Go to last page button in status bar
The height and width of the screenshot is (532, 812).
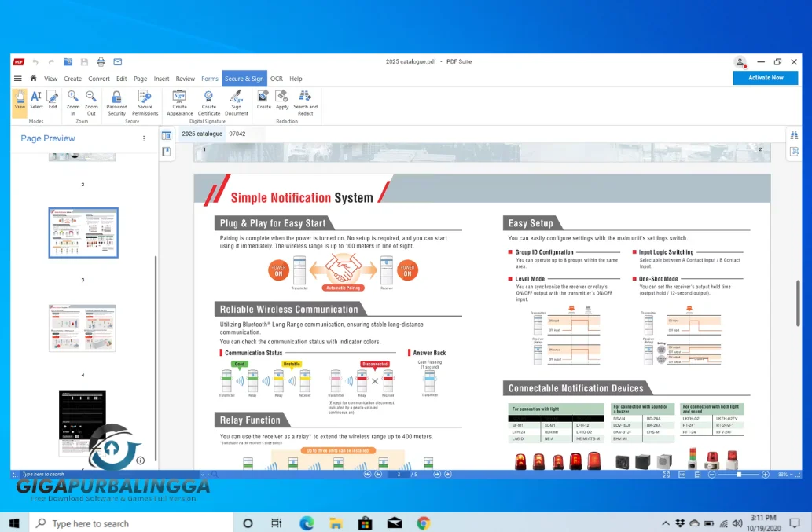[x=448, y=474]
